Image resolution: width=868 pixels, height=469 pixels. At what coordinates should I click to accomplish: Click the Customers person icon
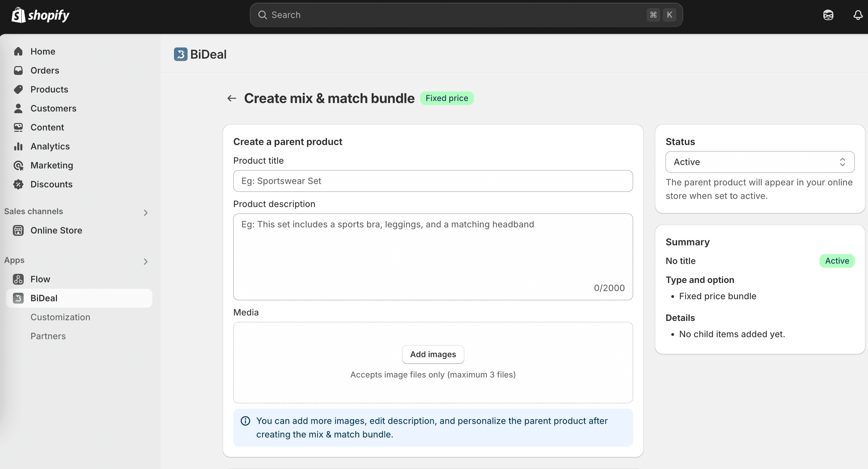pyautogui.click(x=18, y=108)
